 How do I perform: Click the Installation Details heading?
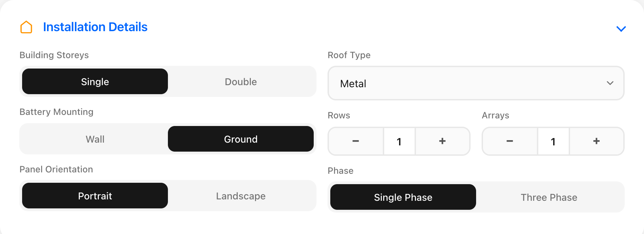95,27
